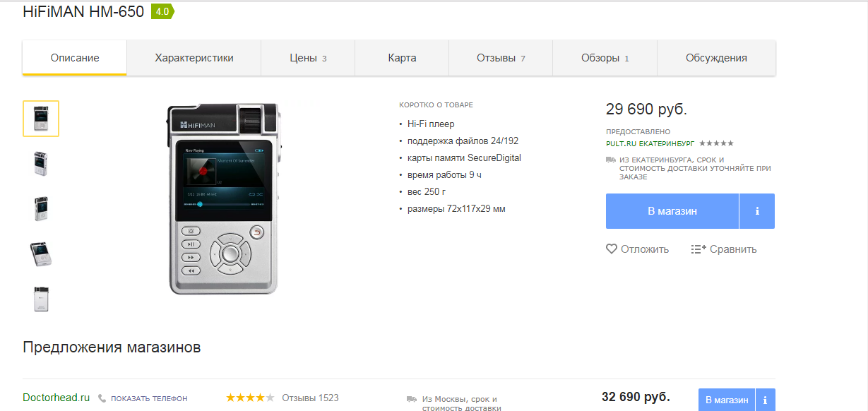The height and width of the screenshot is (411, 868).
Task: Click the вес 250 г line
Action: (x=427, y=192)
